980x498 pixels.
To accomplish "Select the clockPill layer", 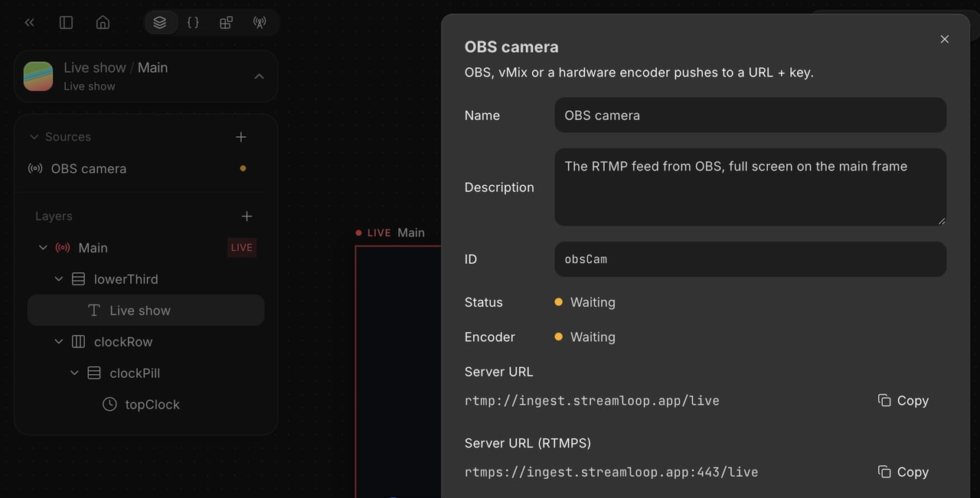I will (x=145, y=373).
